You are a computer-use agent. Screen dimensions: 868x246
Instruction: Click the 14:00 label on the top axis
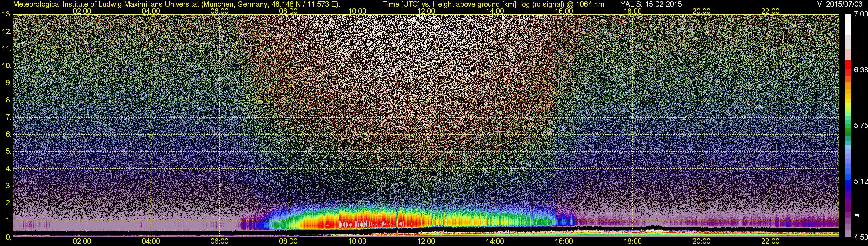495,11
